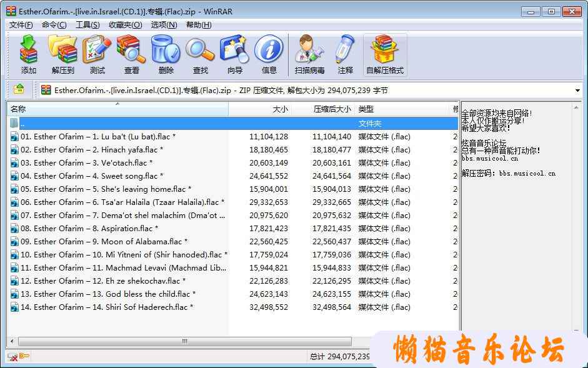This screenshot has width=588, height=368.
Task: Sort by 大小 column header
Action: point(260,109)
